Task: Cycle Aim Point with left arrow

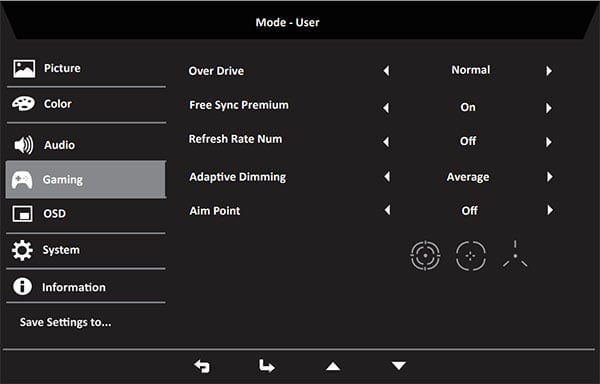Action: 387,210
